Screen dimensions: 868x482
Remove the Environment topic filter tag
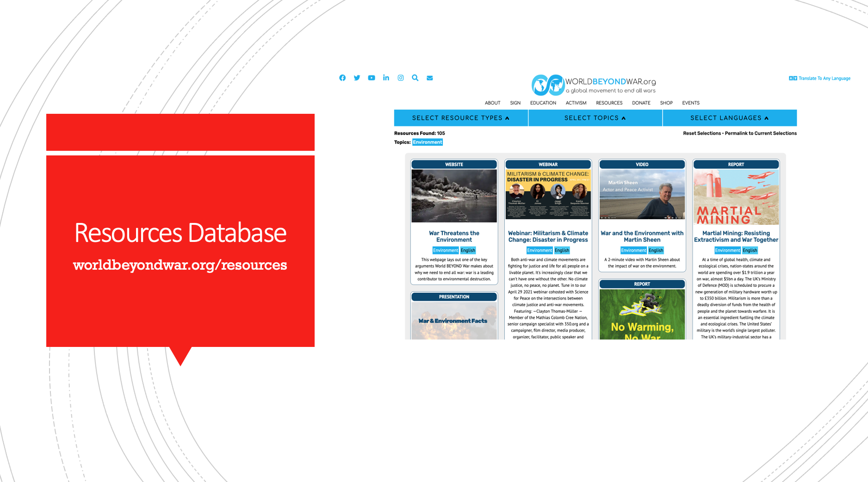428,142
